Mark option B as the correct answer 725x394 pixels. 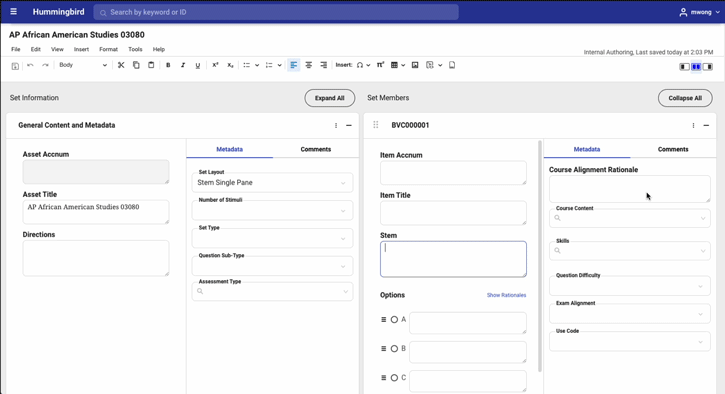pyautogui.click(x=394, y=349)
